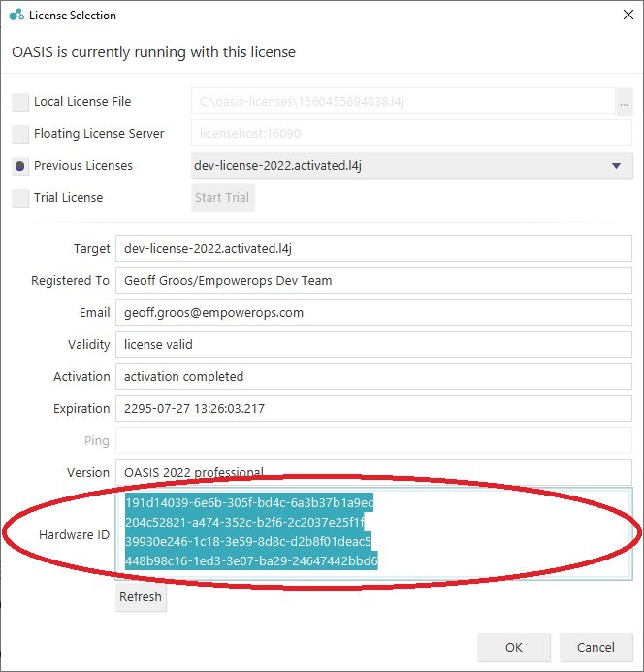Click the Version field
This screenshot has width=644, height=672.
373,472
